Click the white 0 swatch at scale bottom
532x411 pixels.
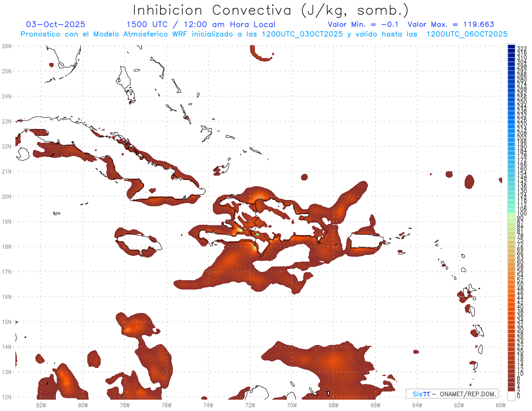pyautogui.click(x=511, y=395)
